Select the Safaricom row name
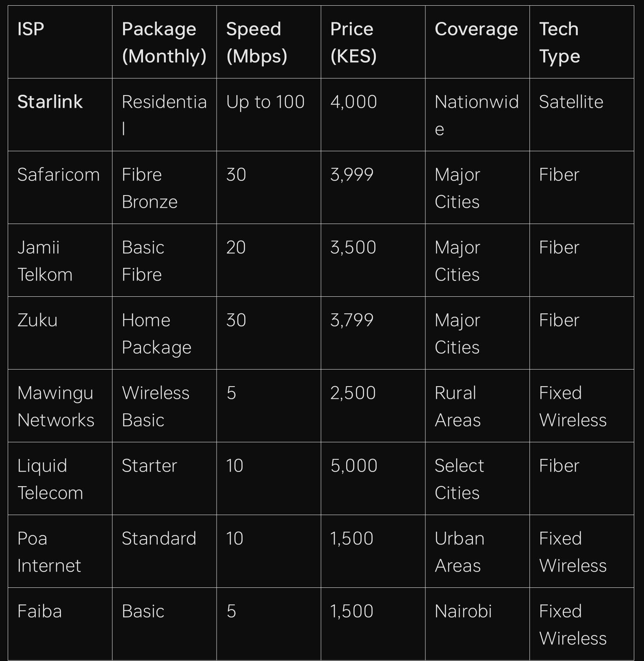The image size is (644, 661). coord(59,175)
